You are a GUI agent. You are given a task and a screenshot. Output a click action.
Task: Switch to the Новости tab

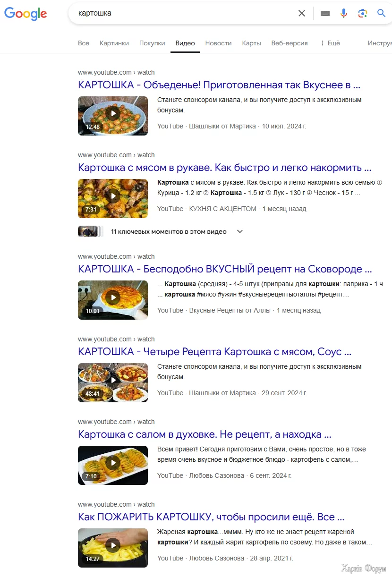point(218,43)
